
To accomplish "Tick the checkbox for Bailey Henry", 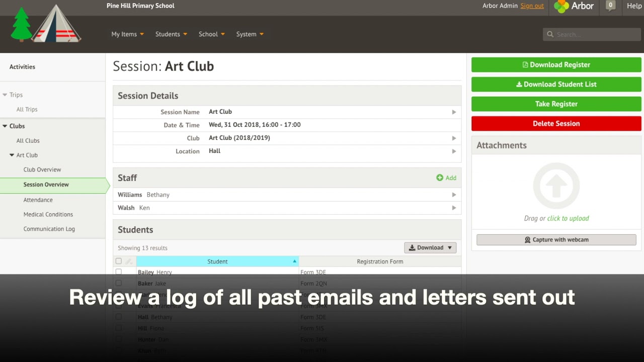I will (x=119, y=272).
